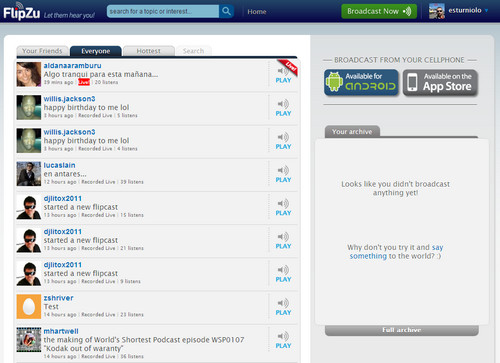The height and width of the screenshot is (363, 500).
Task: Play aldanaaramburu's live broadcast
Action: pos(283,75)
